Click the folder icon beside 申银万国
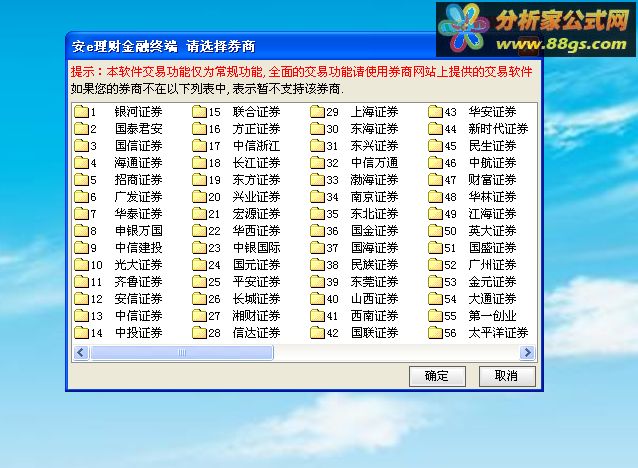 coord(81,231)
